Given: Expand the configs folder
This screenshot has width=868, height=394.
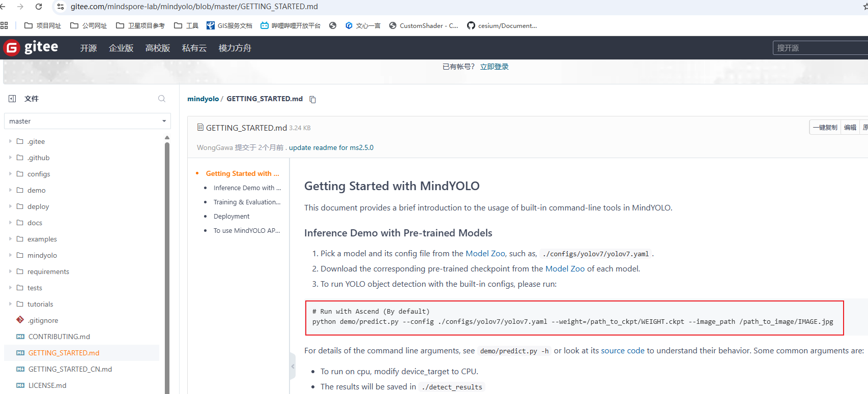Looking at the screenshot, I should 10,174.
